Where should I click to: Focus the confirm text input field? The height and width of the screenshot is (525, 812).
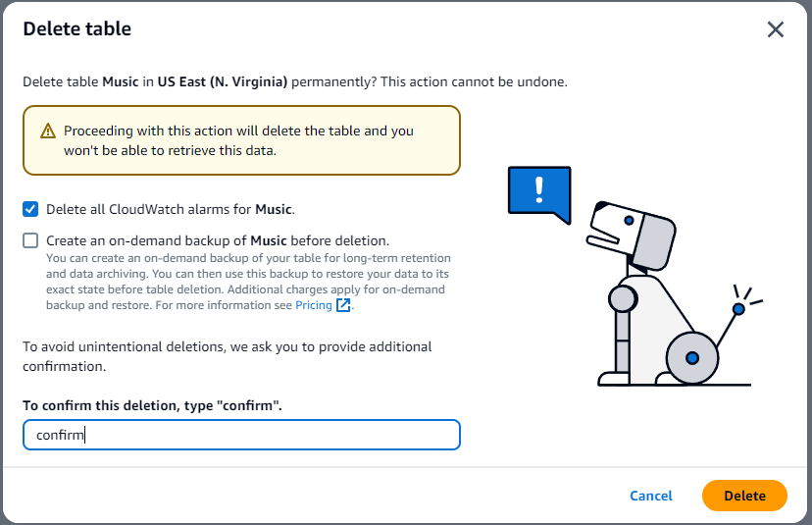(241, 435)
